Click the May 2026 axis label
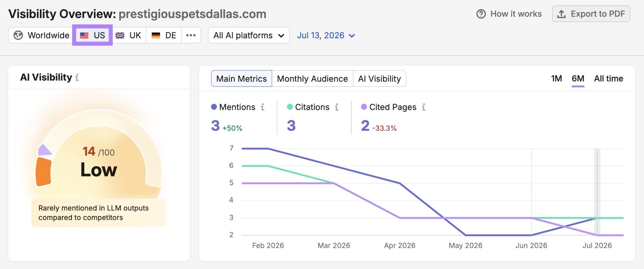644x269 pixels. [465, 246]
